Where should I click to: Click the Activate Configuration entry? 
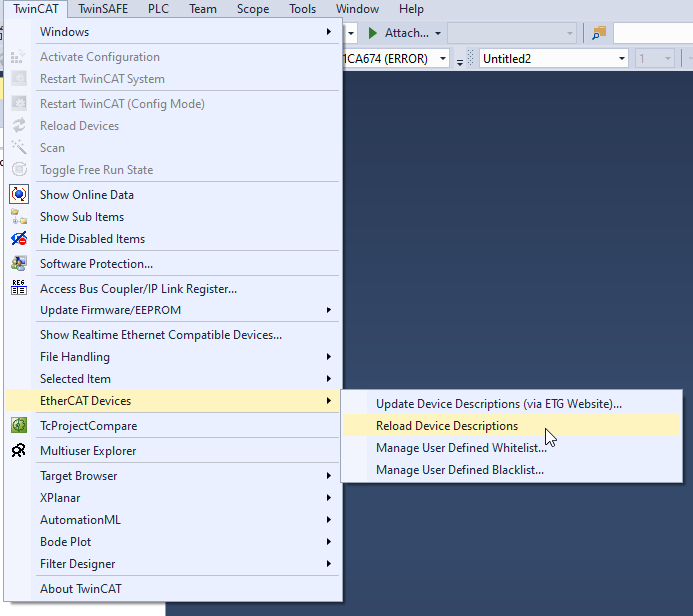coord(174,57)
